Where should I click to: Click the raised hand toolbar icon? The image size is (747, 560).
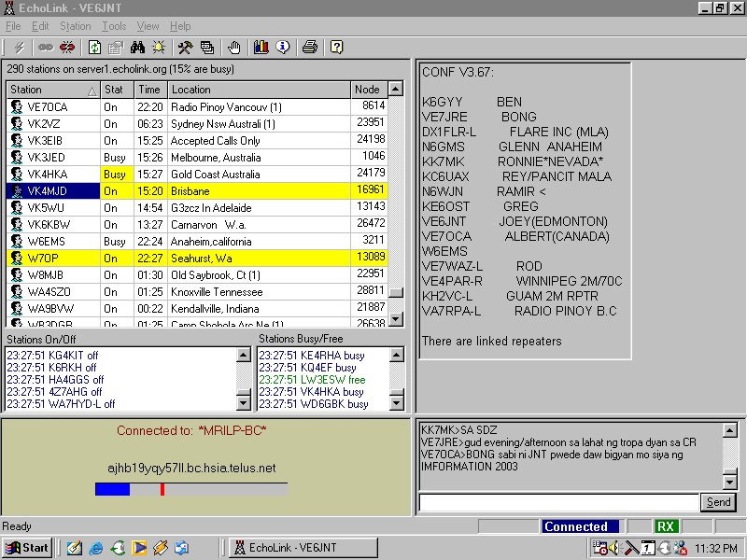pyautogui.click(x=234, y=47)
